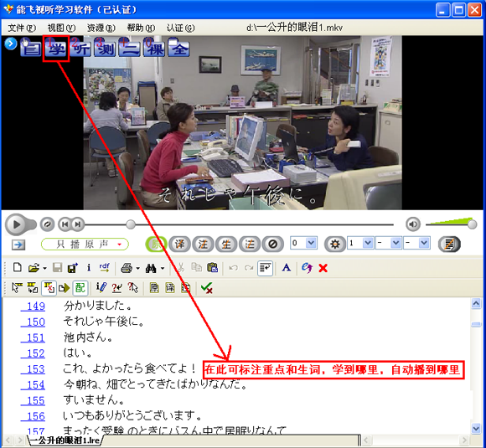This screenshot has height=448, width=486.
Task: Click the open folder icon
Action: [x=34, y=268]
